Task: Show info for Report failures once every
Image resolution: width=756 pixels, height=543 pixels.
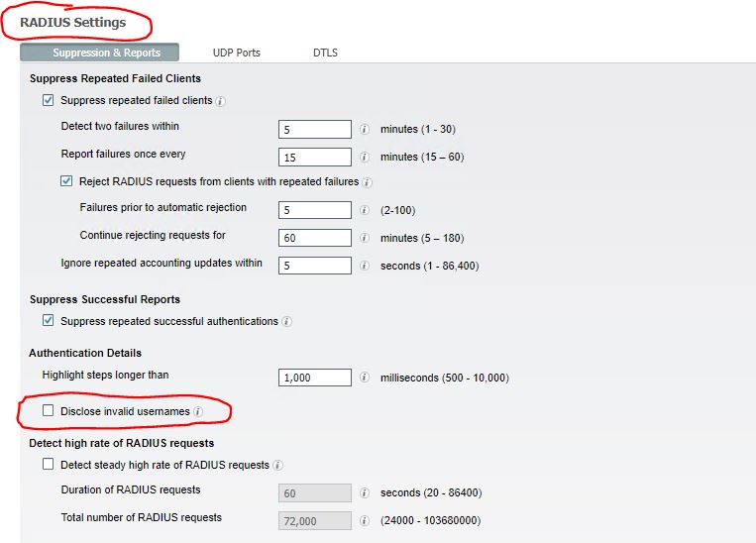Action: pyautogui.click(x=365, y=158)
